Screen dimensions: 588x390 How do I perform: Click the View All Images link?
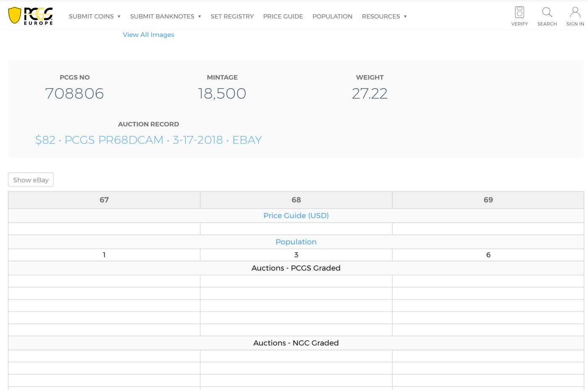148,35
